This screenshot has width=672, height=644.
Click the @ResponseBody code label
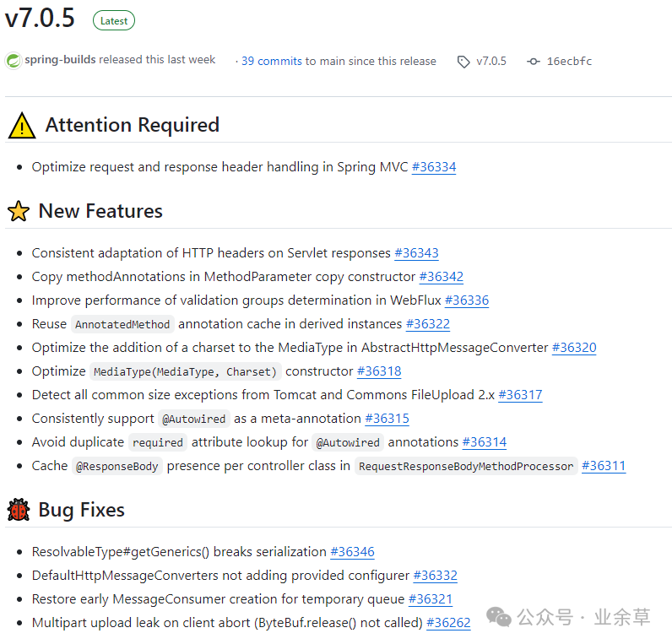(x=117, y=466)
